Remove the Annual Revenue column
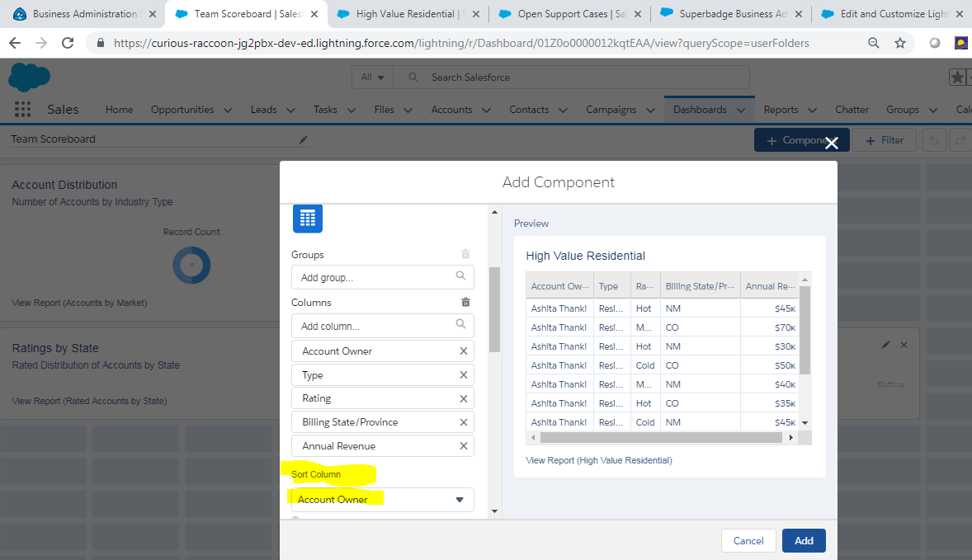 pos(463,446)
